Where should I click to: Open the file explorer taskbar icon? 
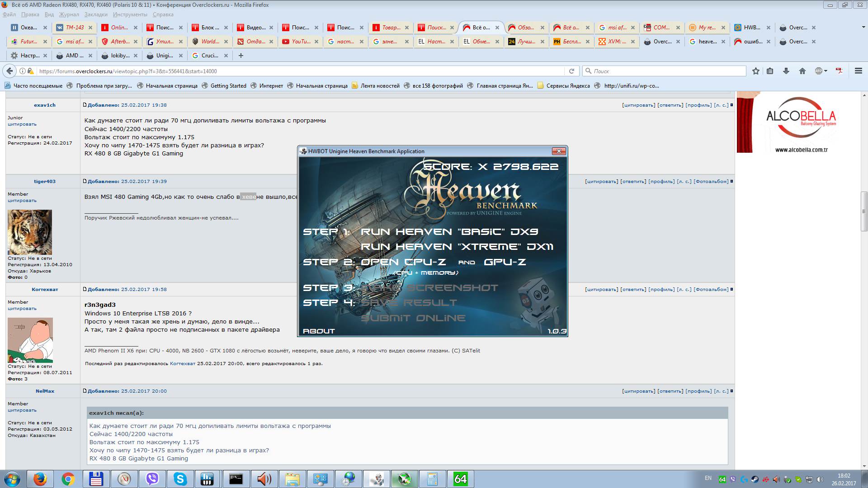click(x=292, y=479)
